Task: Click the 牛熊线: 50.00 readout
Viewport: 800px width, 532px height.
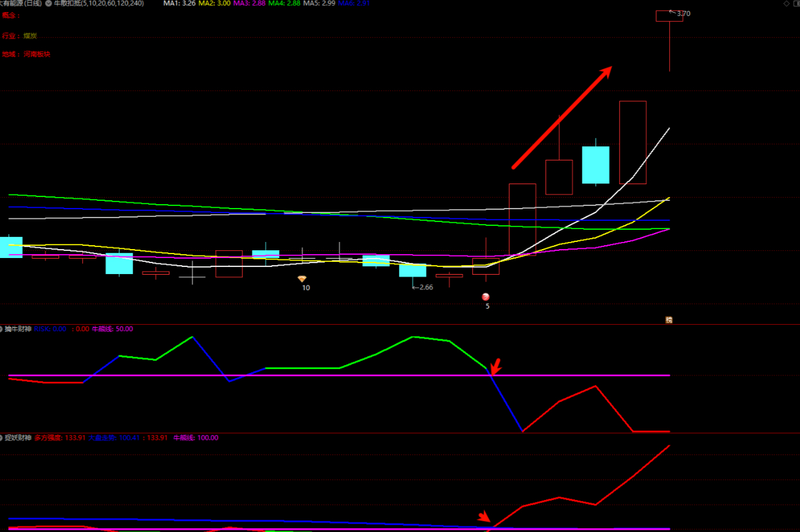Action: click(x=112, y=329)
